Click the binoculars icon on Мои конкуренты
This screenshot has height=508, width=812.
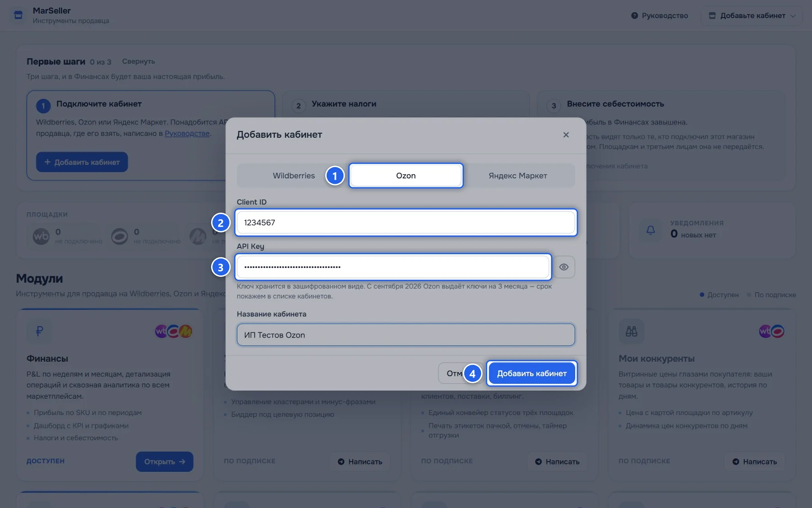coord(631,331)
